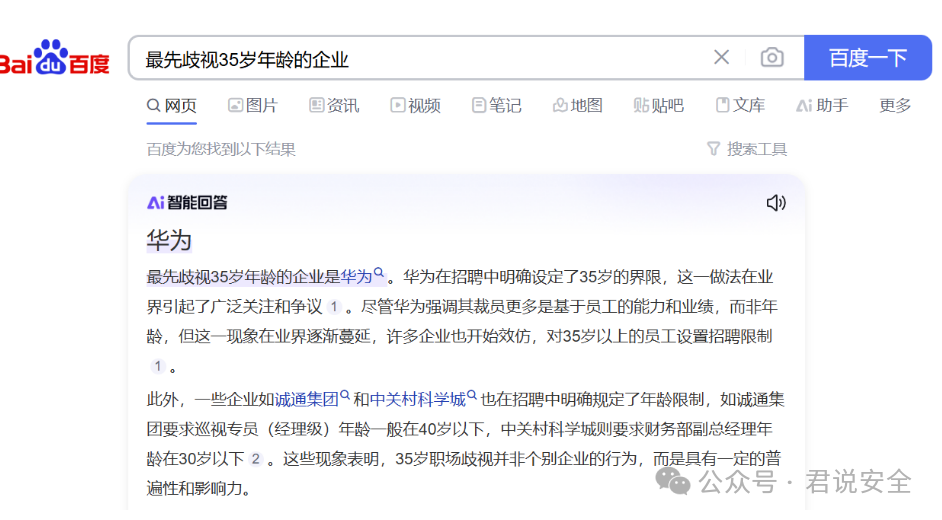Screen dimensions: 942x520
Task: Open the 资讯 tab
Action: pos(334,106)
